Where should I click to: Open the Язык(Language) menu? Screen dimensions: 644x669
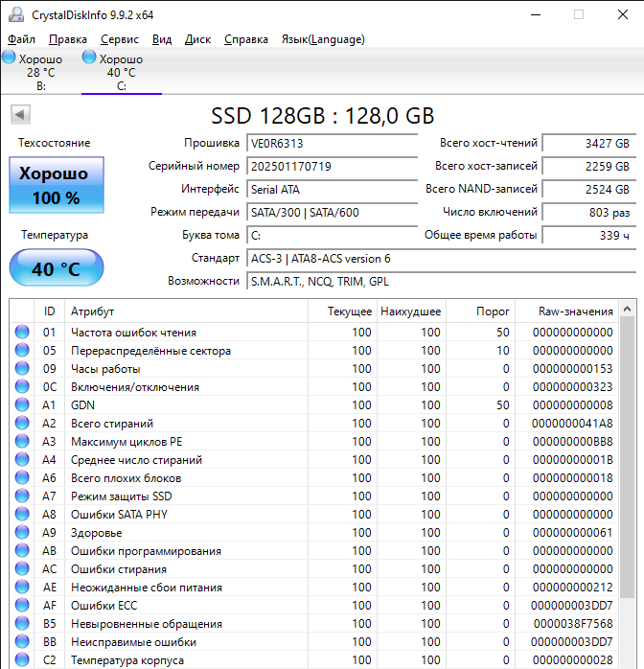click(x=323, y=39)
